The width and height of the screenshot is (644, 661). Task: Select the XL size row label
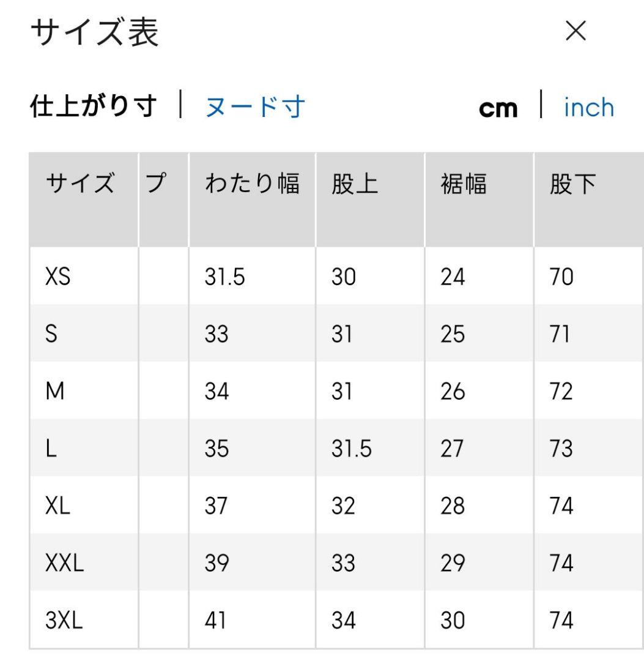57,506
